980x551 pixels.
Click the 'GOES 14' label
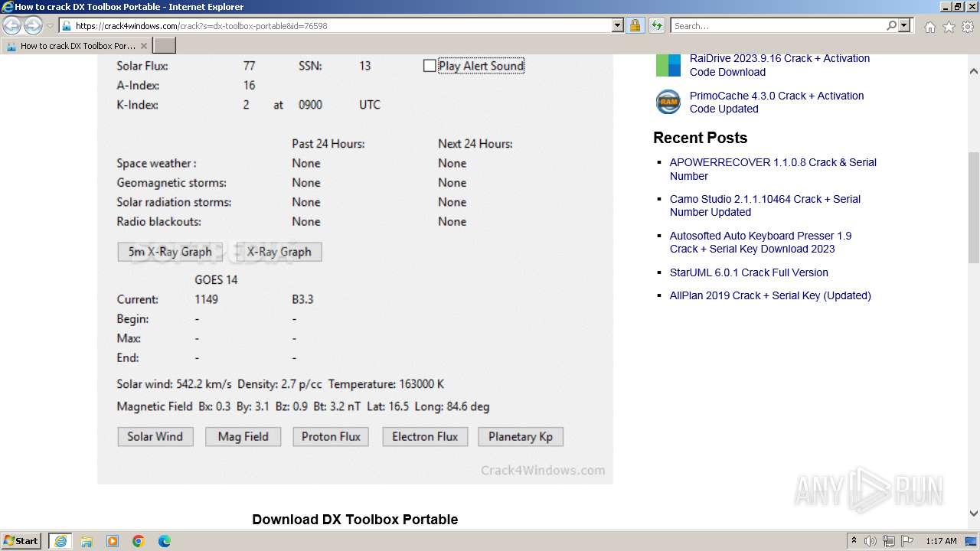[216, 280]
